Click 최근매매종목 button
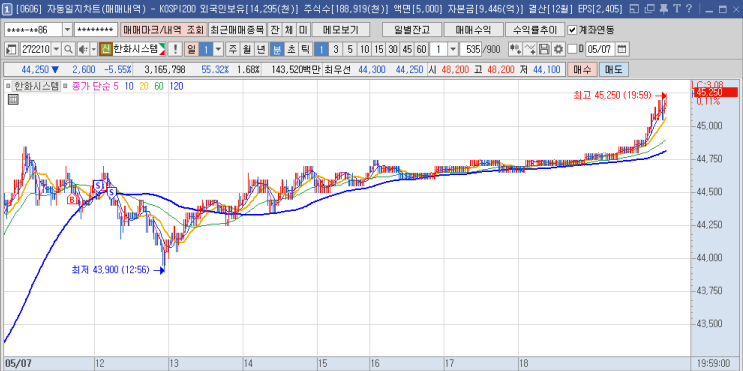 pyautogui.click(x=237, y=30)
